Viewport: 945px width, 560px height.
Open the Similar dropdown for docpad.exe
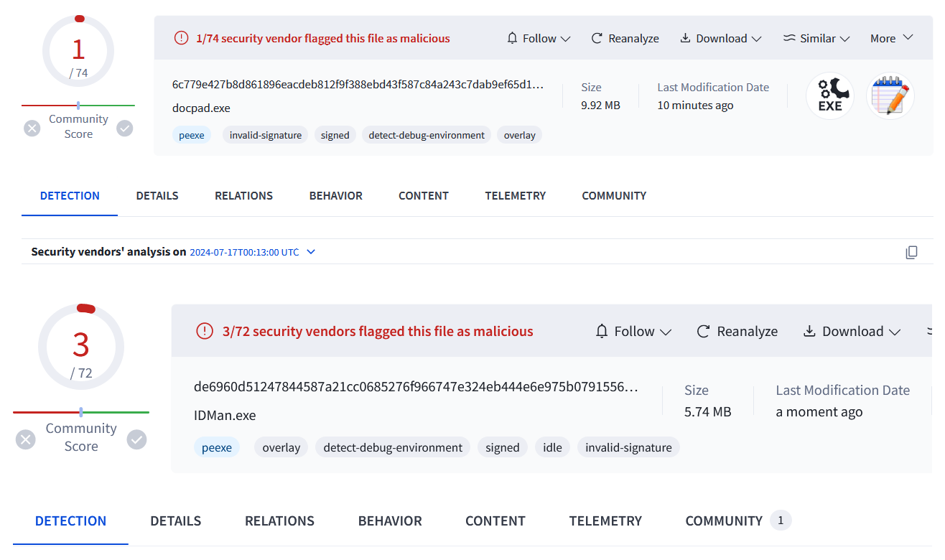click(x=816, y=38)
